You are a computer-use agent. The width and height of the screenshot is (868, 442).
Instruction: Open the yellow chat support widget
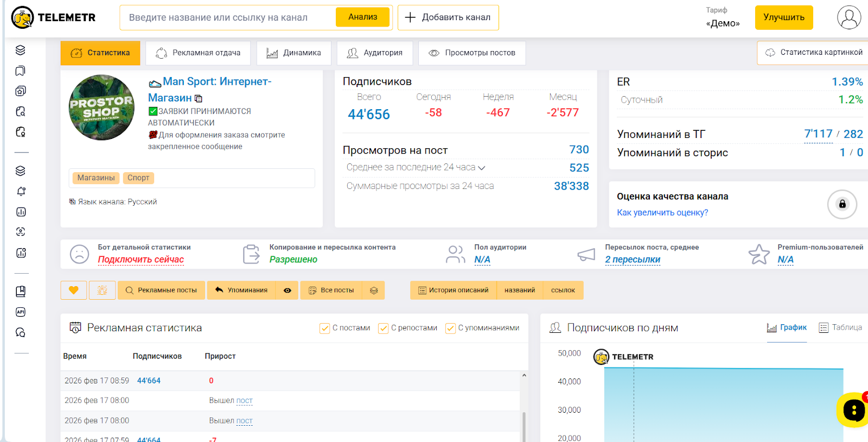click(x=853, y=410)
